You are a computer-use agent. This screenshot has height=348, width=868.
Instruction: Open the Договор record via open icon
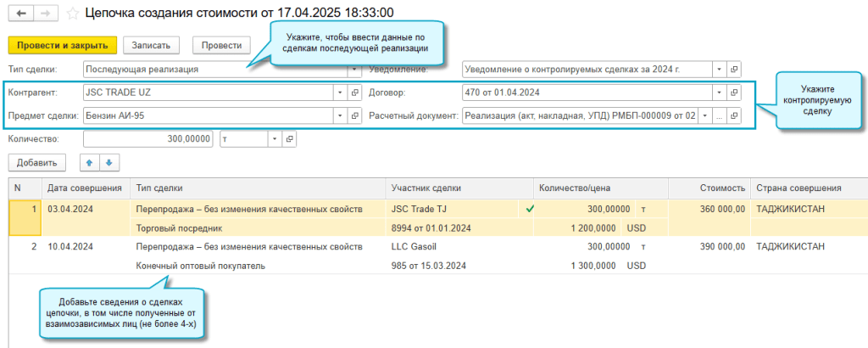735,93
